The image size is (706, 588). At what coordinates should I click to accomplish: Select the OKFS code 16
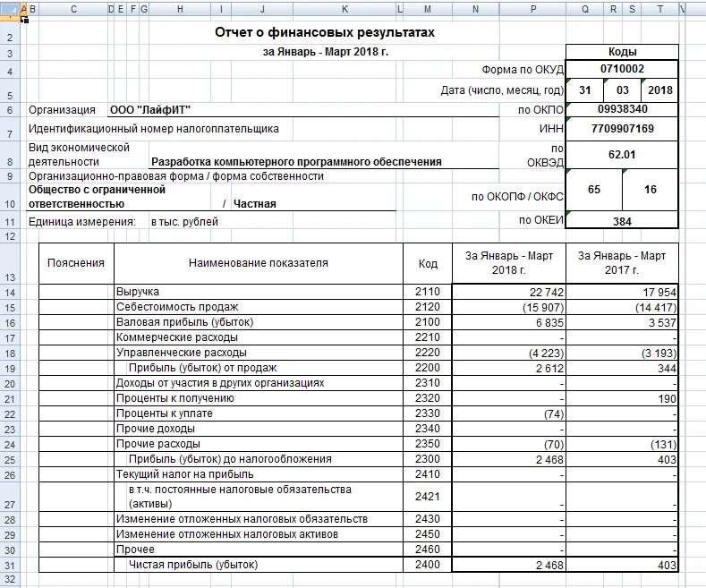(x=651, y=190)
